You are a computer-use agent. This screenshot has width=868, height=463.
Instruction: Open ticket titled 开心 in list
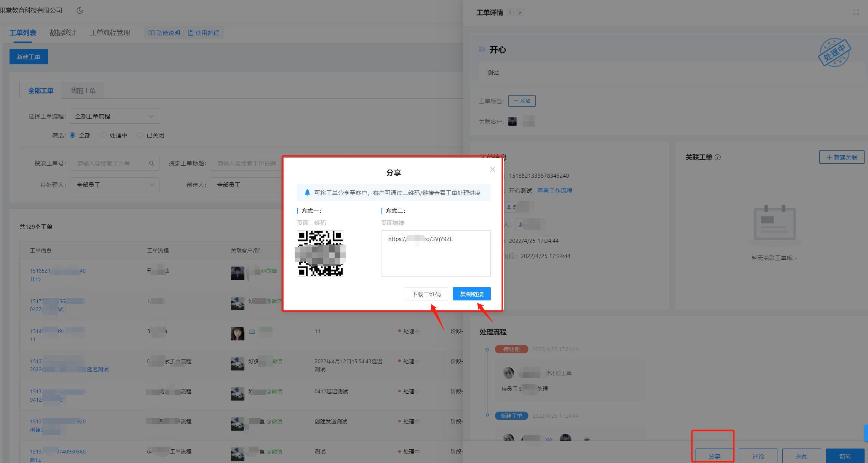(x=35, y=279)
